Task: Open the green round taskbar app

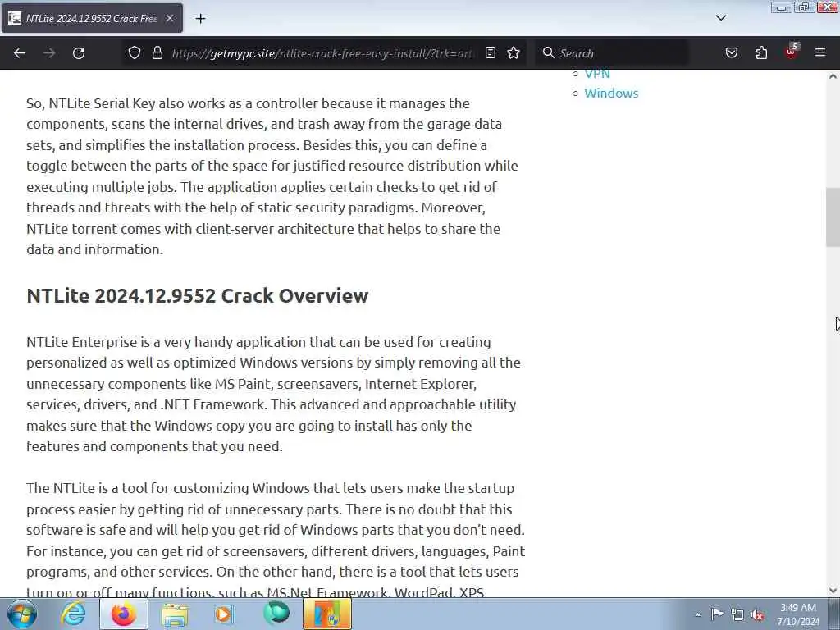Action: pos(276,614)
